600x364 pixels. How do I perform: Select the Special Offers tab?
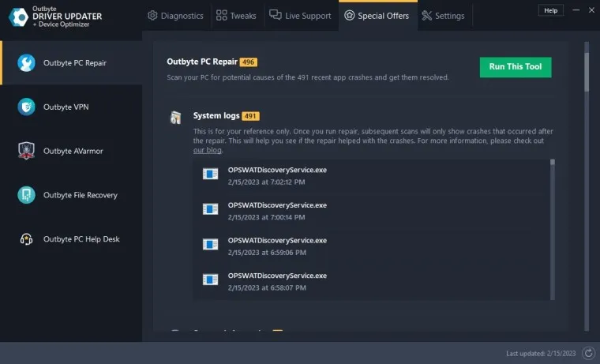coord(377,16)
